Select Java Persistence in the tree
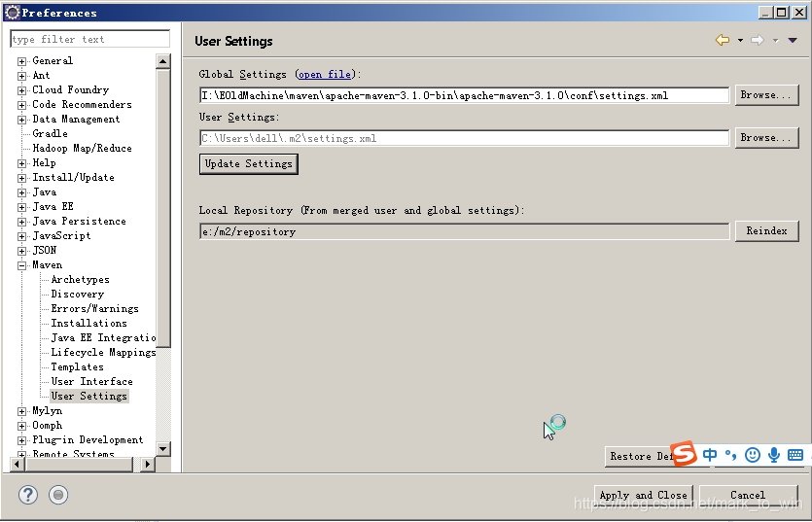The image size is (812, 522). [x=79, y=221]
